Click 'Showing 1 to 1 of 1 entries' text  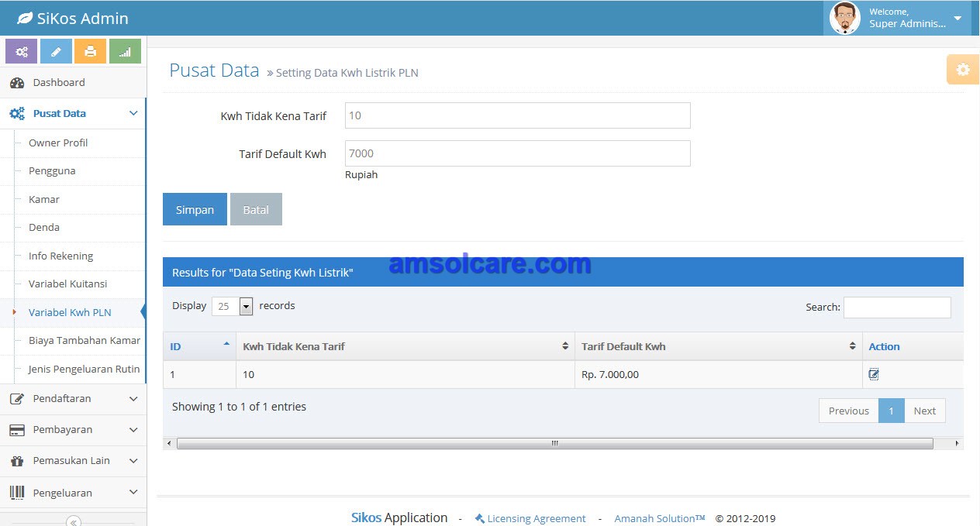point(239,407)
